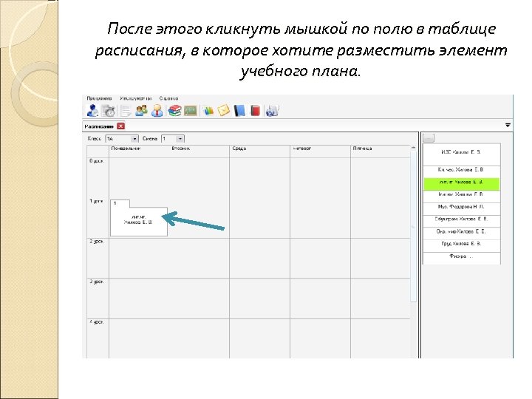The image size is (532, 399).
Task: Select the Окр. мир Жилова Е. В. item
Action: point(461,233)
